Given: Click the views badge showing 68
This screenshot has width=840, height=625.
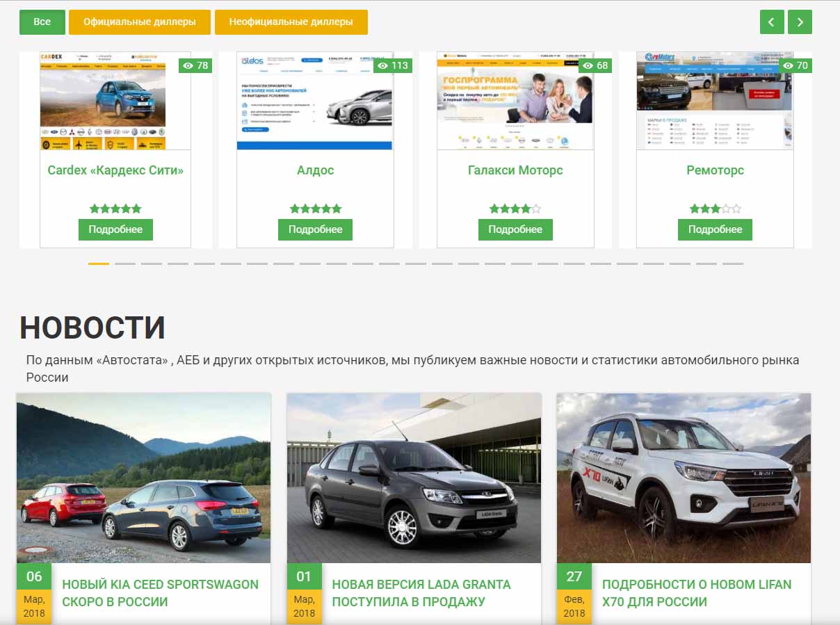Looking at the screenshot, I should pos(595,65).
